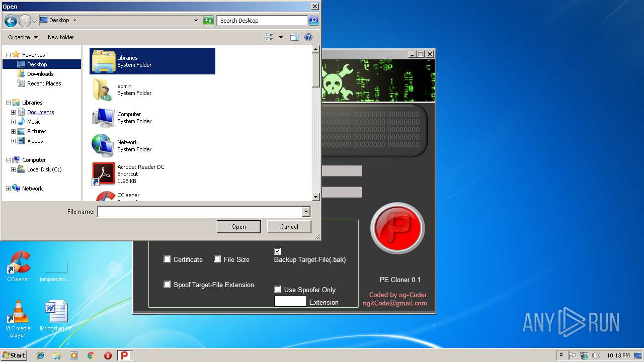Viewport: 644px width, 362px height.
Task: Click second gray path field in PE Cloner
Action: click(341, 192)
